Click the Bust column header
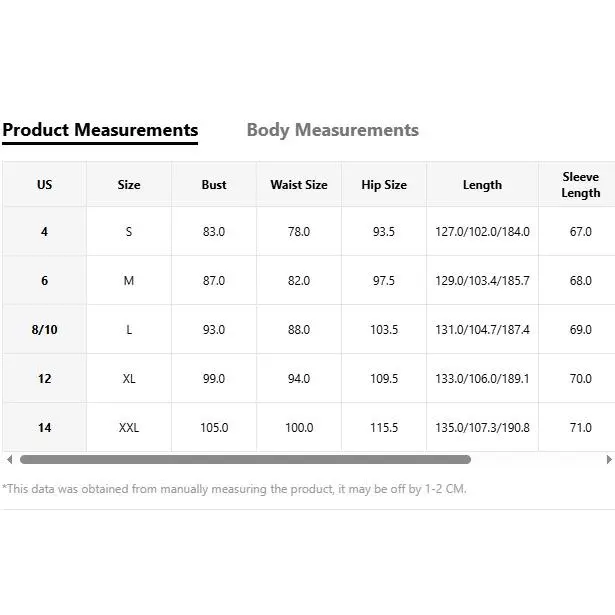This screenshot has height=615, width=615. 214,185
